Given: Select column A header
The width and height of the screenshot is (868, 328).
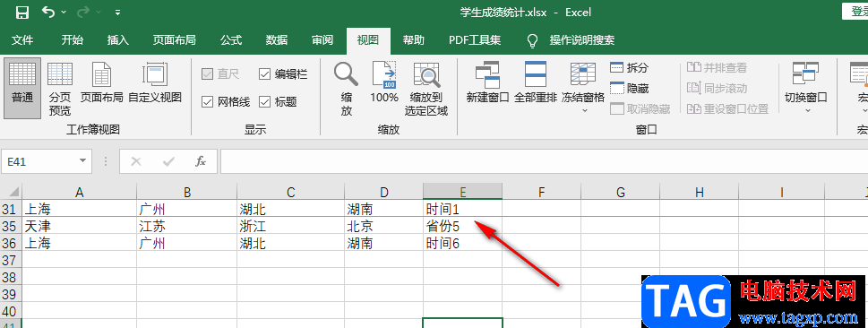Looking at the screenshot, I should (79, 193).
